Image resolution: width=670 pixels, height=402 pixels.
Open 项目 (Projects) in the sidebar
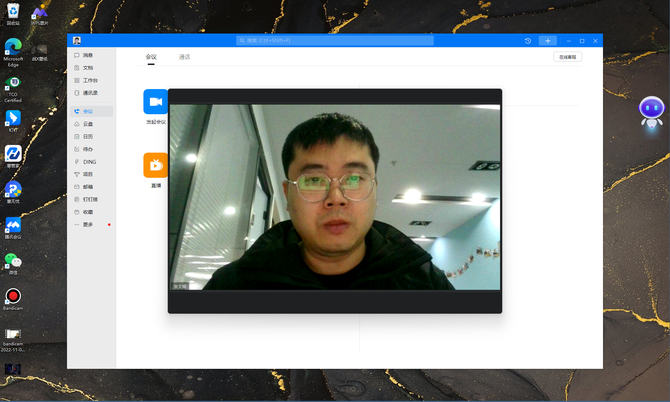coord(87,174)
